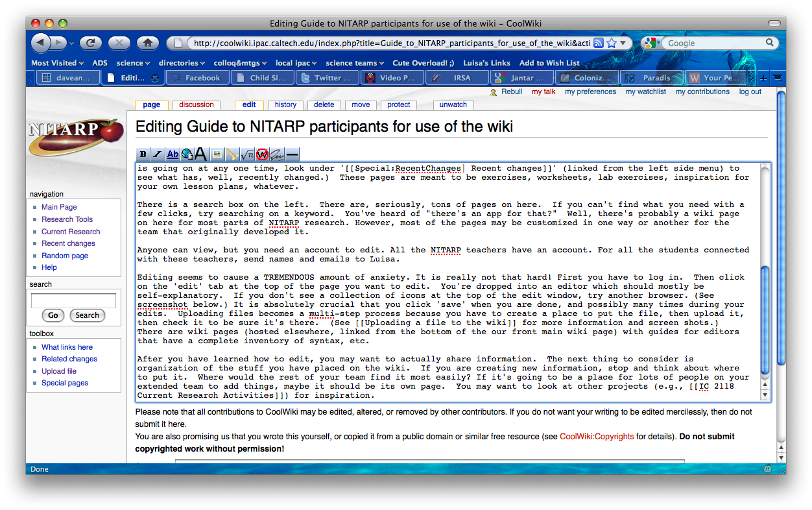Insert signature with timestamp icon
This screenshot has height=510, width=812.
[x=277, y=154]
